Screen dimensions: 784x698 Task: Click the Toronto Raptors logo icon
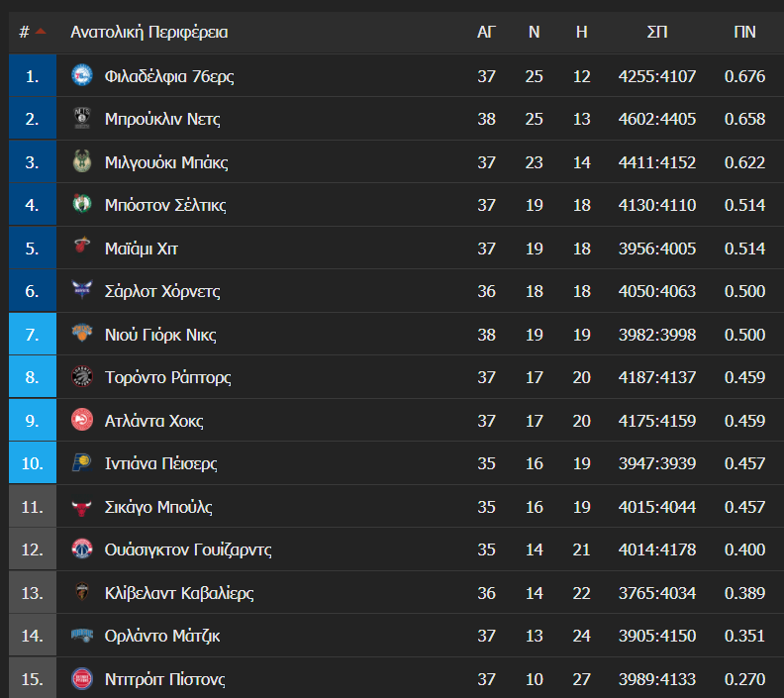pyautogui.click(x=81, y=376)
